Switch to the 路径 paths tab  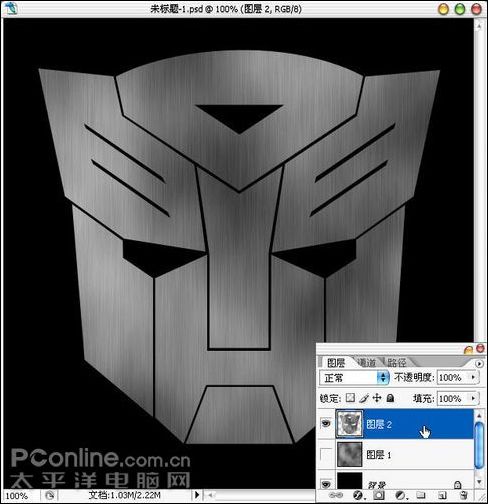pos(397,362)
